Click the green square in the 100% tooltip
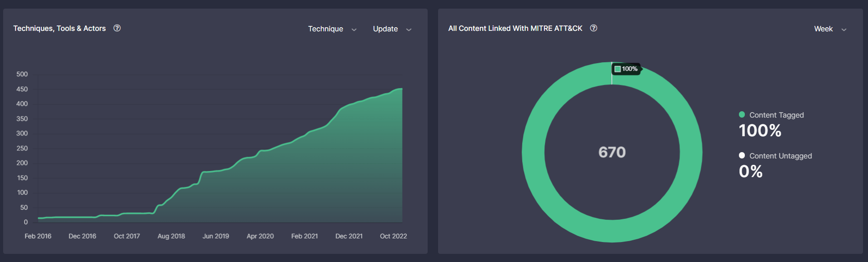This screenshot has width=868, height=262. [x=618, y=69]
